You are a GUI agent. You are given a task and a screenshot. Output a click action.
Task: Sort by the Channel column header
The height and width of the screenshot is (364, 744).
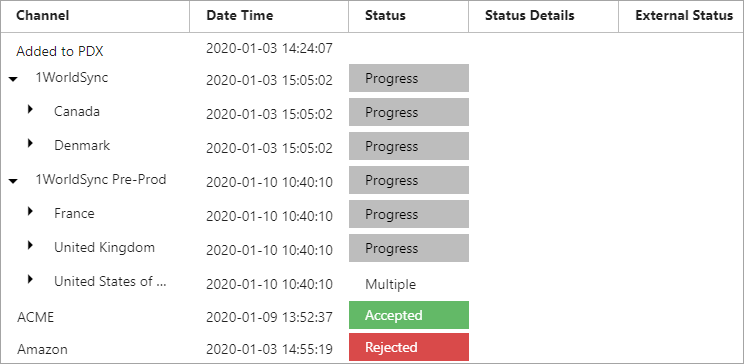click(43, 16)
